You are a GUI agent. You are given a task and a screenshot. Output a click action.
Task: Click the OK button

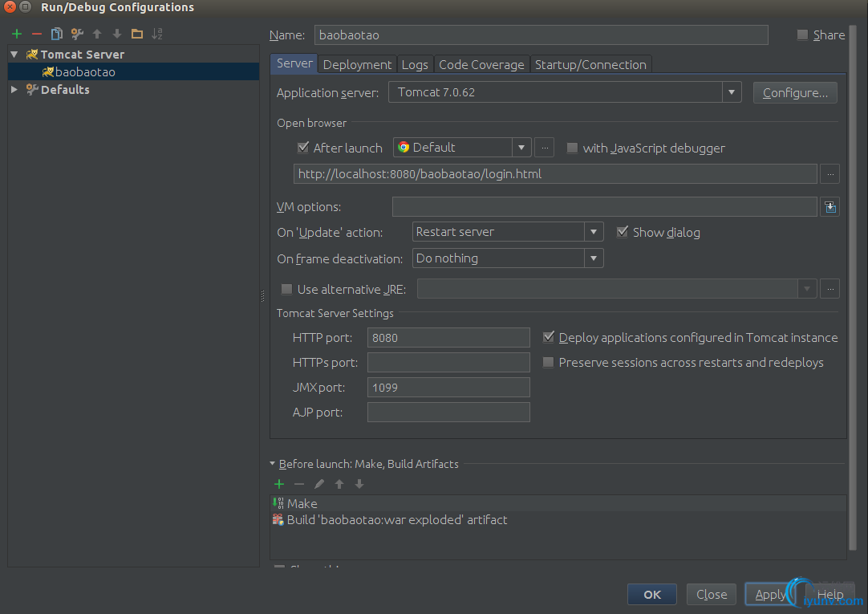pyautogui.click(x=652, y=595)
